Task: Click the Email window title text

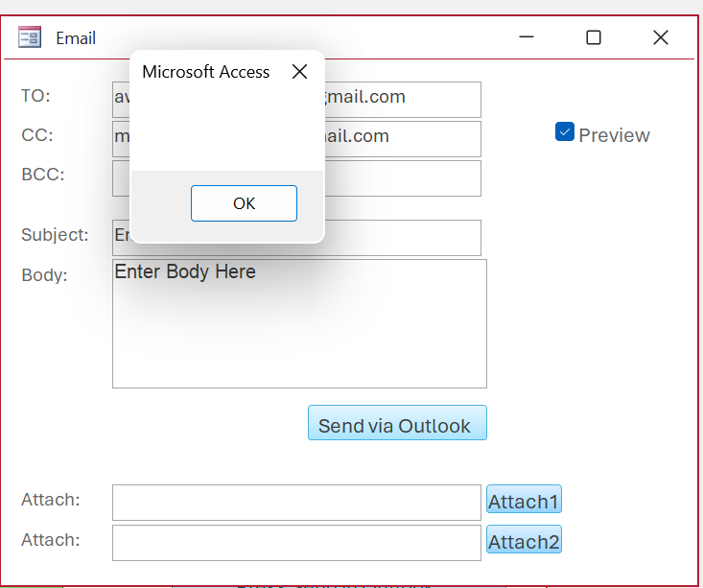Action: pos(76,38)
